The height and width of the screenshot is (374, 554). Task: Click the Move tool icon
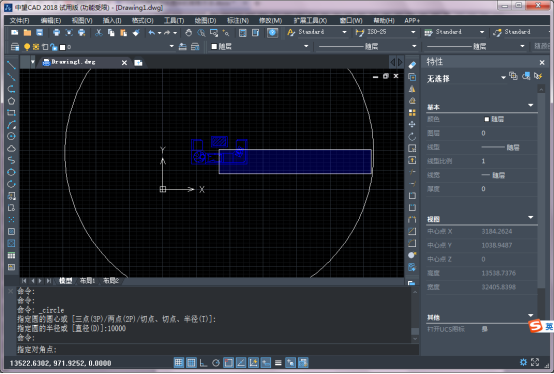412,124
